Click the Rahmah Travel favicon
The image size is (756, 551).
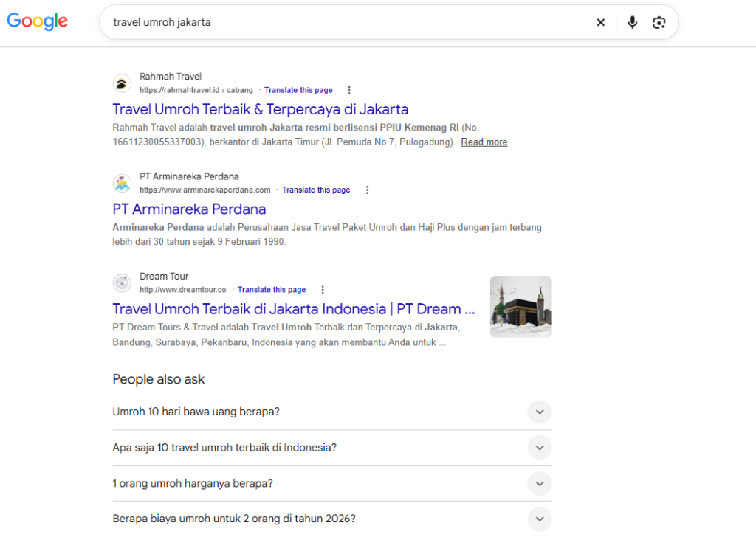(x=122, y=83)
